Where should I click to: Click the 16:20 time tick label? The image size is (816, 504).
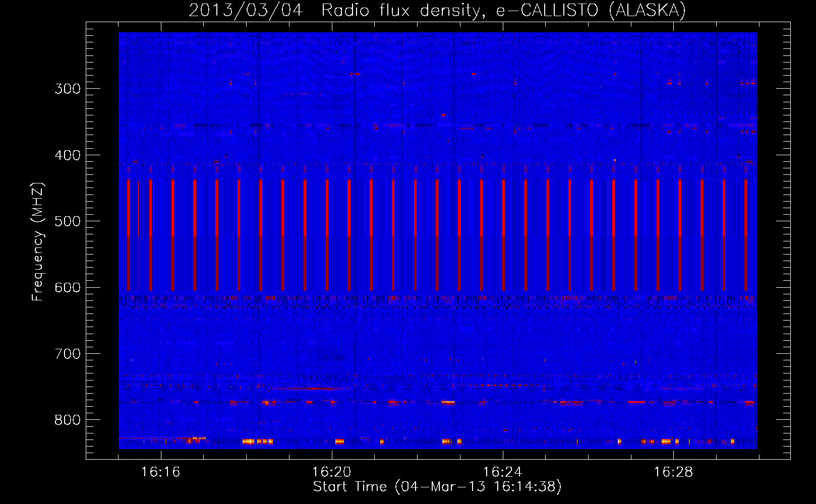point(331,472)
